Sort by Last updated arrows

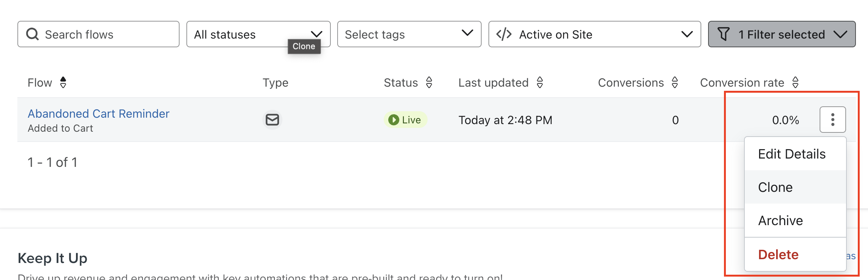click(540, 82)
